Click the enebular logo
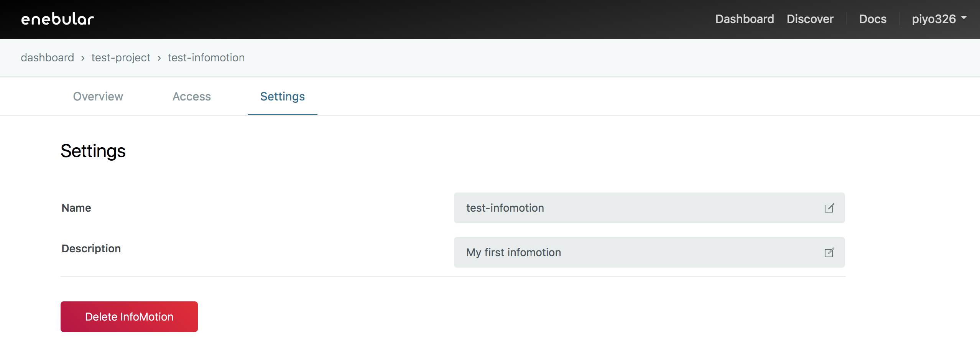 tap(58, 19)
